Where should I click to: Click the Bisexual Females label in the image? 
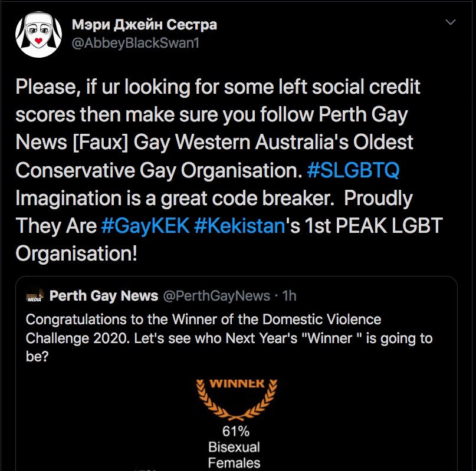click(234, 454)
